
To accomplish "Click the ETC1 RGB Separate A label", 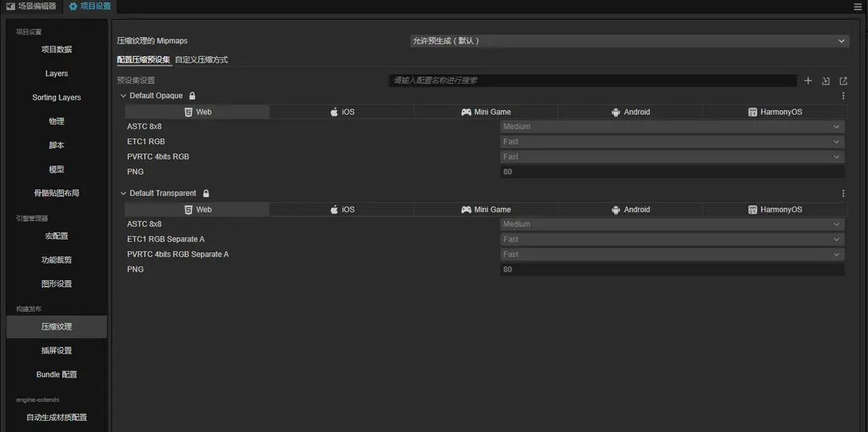I will pyautogui.click(x=165, y=239).
